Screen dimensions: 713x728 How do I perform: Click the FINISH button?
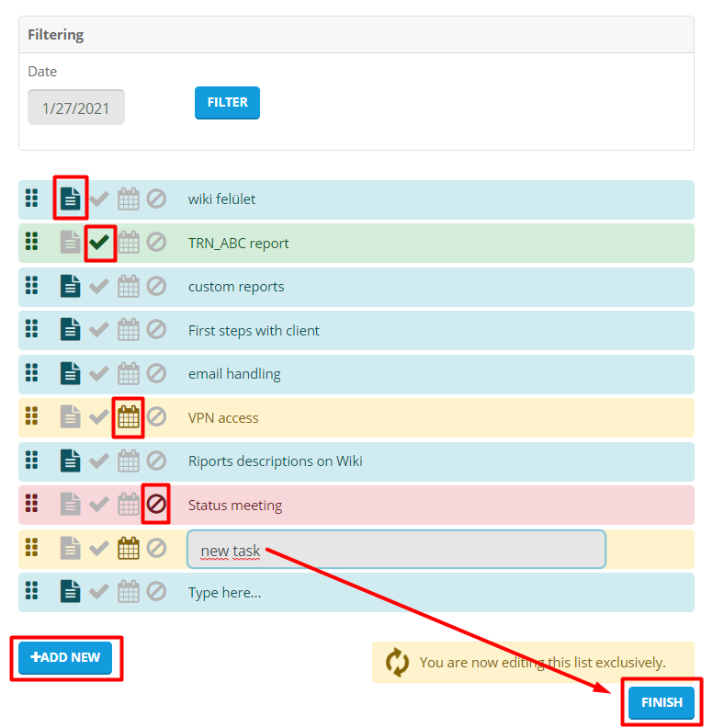point(662,703)
